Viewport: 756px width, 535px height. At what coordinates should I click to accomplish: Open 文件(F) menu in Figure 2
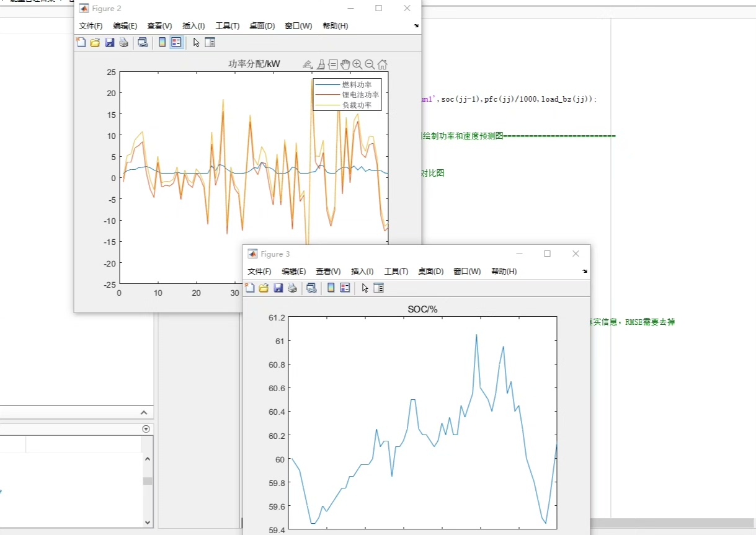tap(91, 26)
